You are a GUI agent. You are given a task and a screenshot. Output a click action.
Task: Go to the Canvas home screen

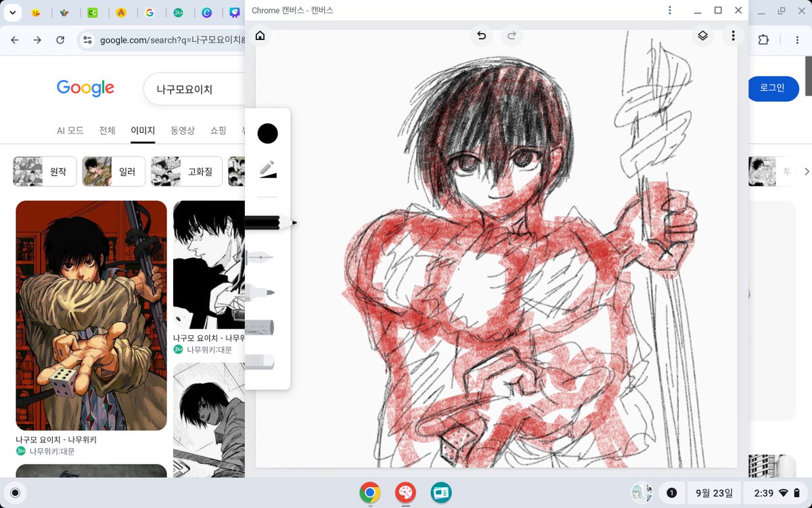click(x=260, y=36)
